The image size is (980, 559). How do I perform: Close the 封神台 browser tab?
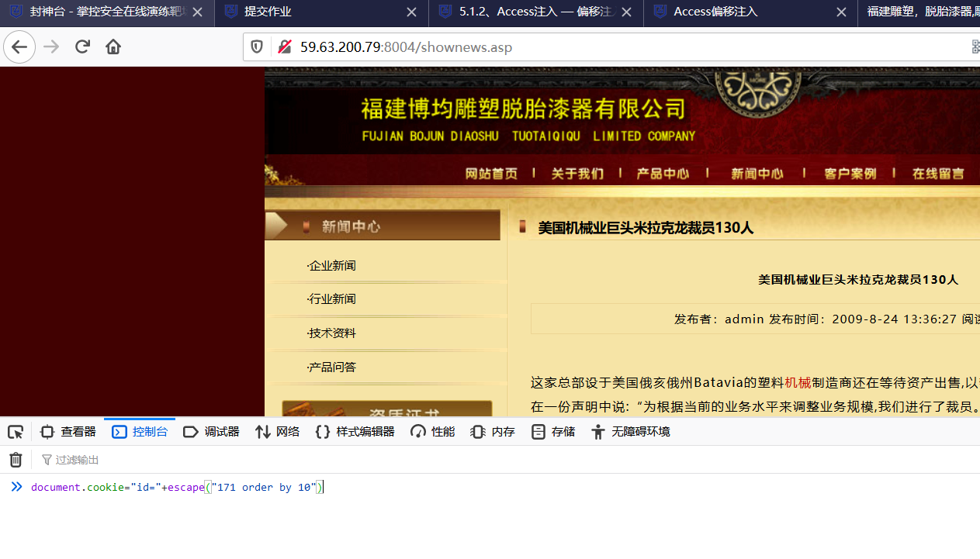tap(197, 12)
